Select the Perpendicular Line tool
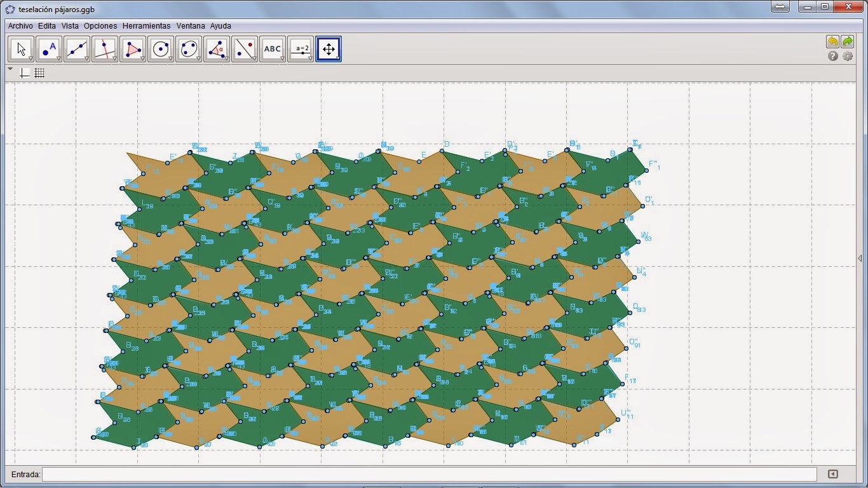Image resolution: width=868 pixels, height=488 pixels. 105,49
